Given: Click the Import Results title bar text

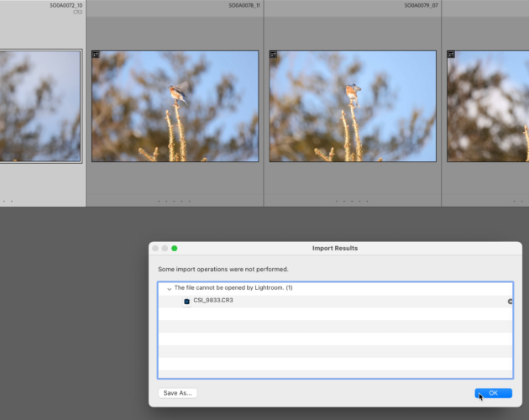Looking at the screenshot, I should (x=335, y=248).
